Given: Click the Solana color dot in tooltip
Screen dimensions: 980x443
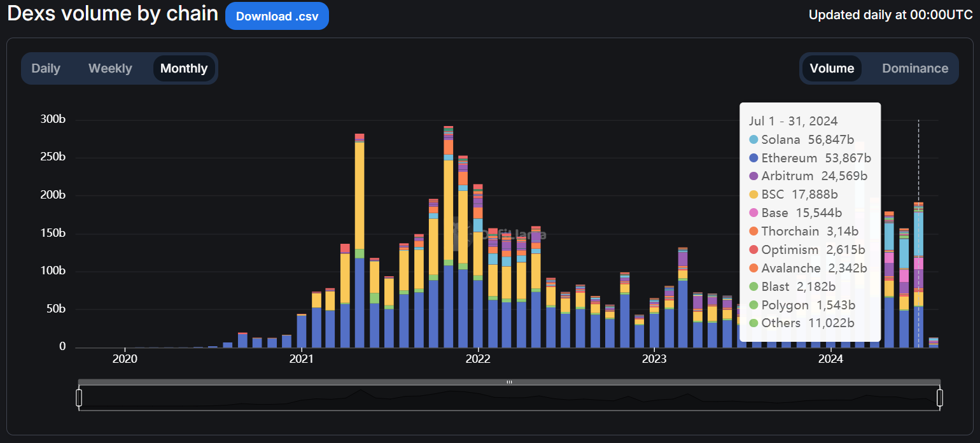Looking at the screenshot, I should point(753,139).
